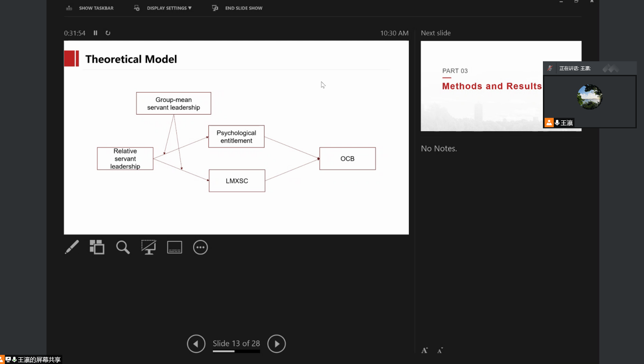Toggle the muted microphone icon in meeting panel
This screenshot has height=364, width=644.
(550, 68)
